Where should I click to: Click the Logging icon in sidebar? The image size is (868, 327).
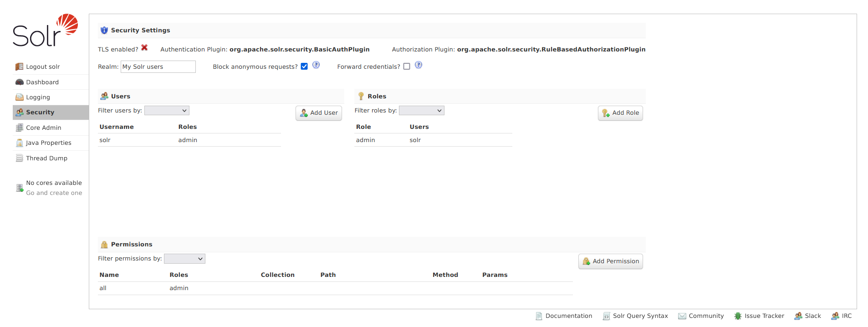(x=19, y=97)
